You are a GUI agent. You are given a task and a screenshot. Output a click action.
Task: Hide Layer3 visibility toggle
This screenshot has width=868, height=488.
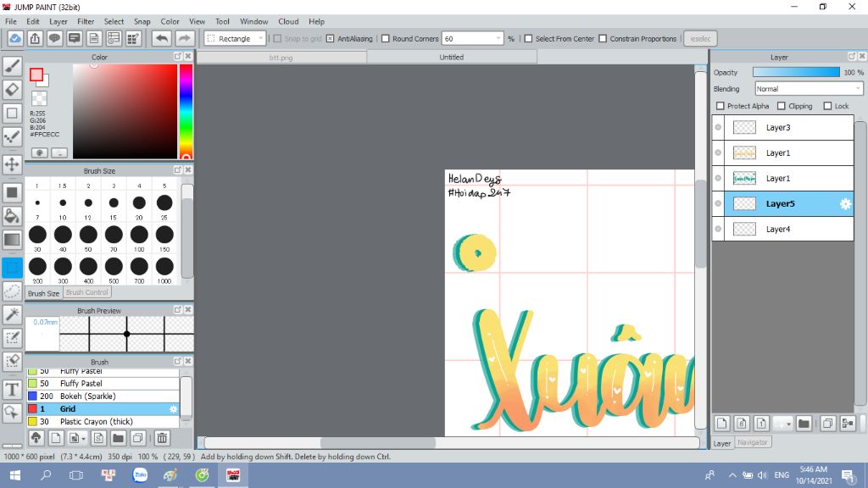(x=718, y=127)
